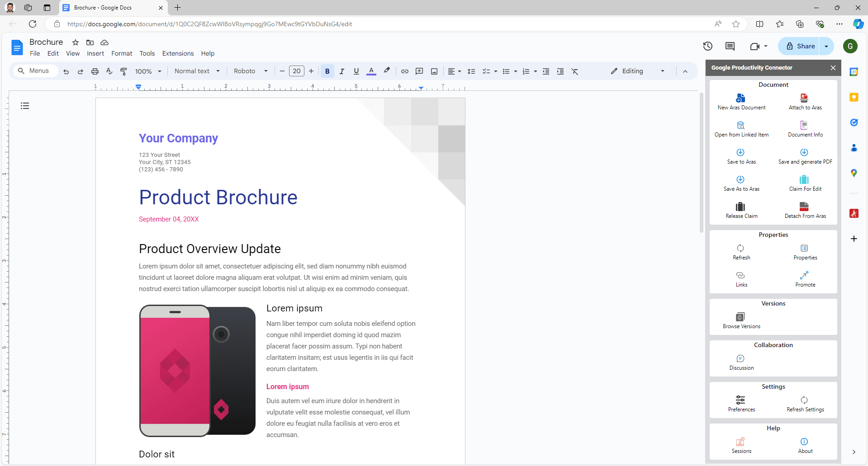The width and height of the screenshot is (868, 466).
Task: Click Detach From Aras icon
Action: (x=804, y=207)
